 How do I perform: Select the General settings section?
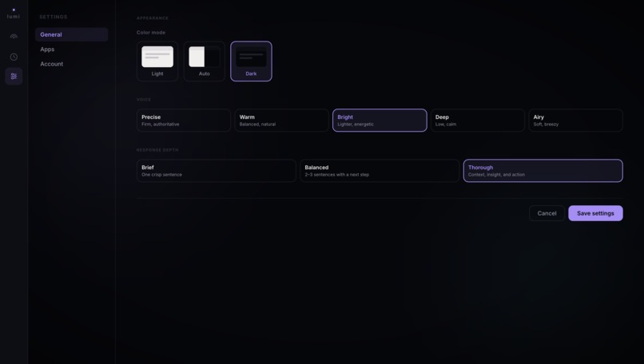pyautogui.click(x=71, y=34)
